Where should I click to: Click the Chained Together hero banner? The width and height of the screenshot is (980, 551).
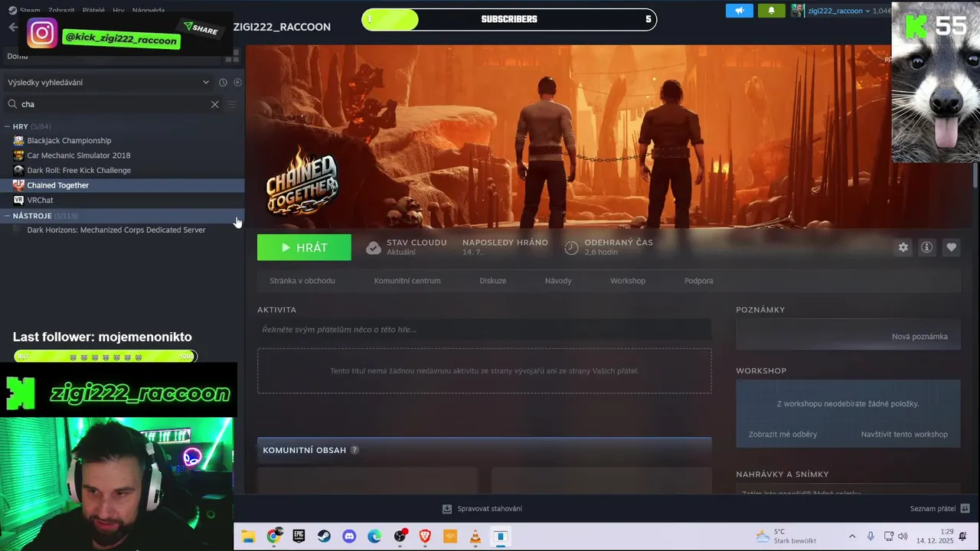tap(609, 136)
